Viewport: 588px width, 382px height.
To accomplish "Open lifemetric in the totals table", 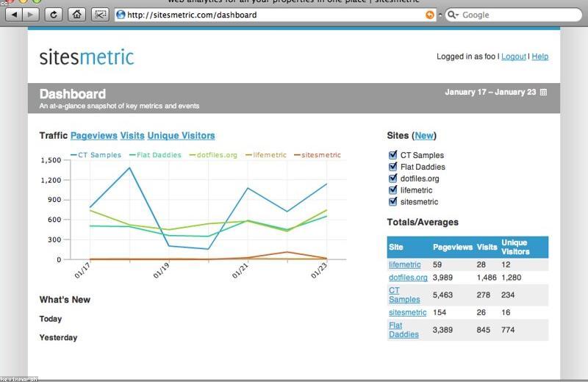I will [405, 264].
